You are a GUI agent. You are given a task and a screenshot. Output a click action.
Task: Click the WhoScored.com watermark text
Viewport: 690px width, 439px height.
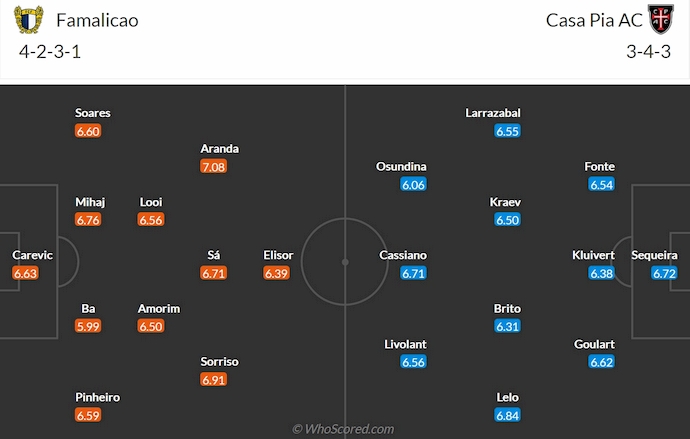tap(344, 429)
